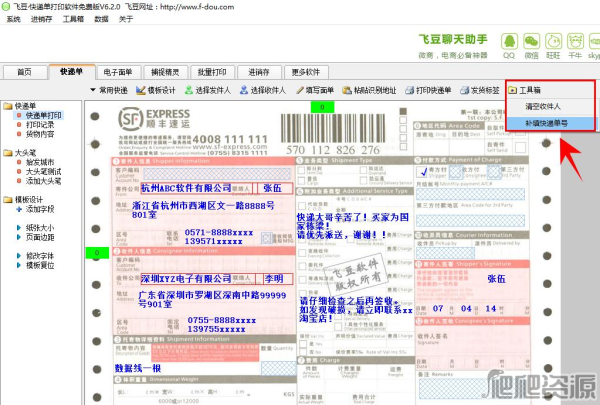600x405 pixels.
Task: Open 页面边距 in the sidebar
Action: [x=40, y=237]
